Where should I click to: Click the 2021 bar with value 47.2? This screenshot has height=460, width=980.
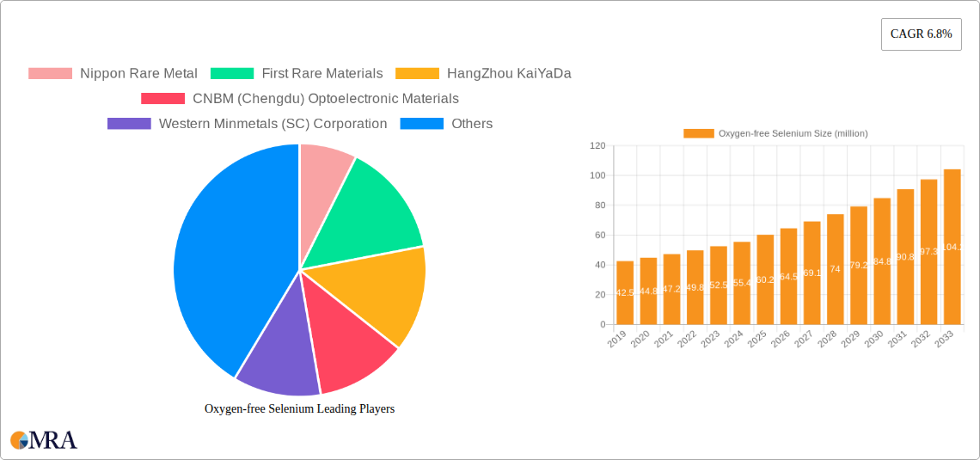click(672, 290)
